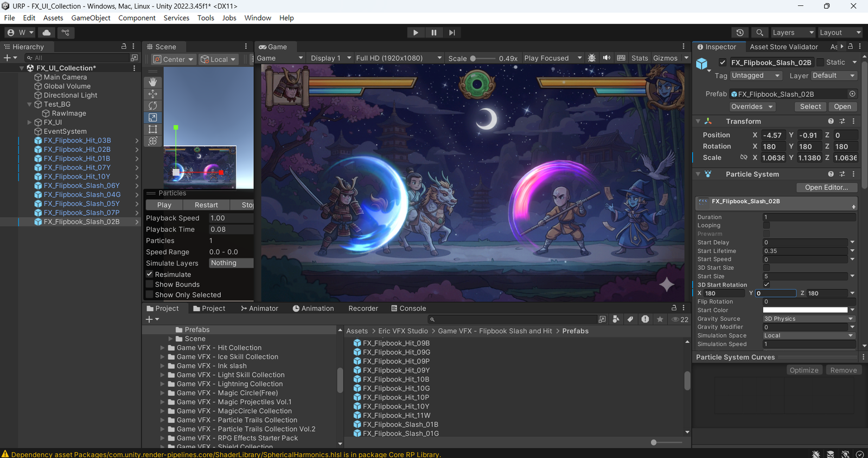Expand the Test_BG hierarchy item
The width and height of the screenshot is (868, 458).
click(x=30, y=104)
